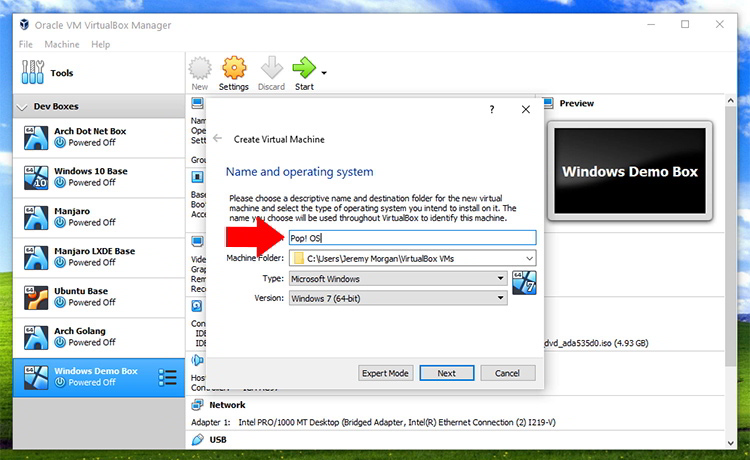Open Settings from the toolbar
Viewport: 750px width, 460px height.
tap(233, 73)
